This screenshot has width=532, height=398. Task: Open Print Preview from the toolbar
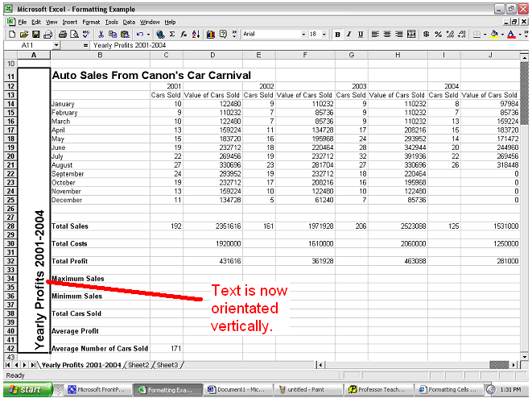pos(73,35)
